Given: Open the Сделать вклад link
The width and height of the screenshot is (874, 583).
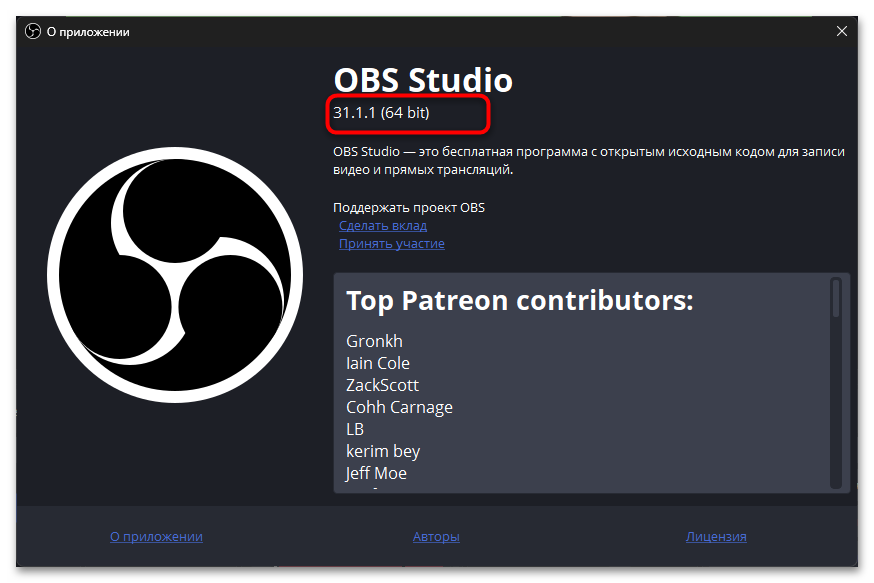Looking at the screenshot, I should pos(383,226).
